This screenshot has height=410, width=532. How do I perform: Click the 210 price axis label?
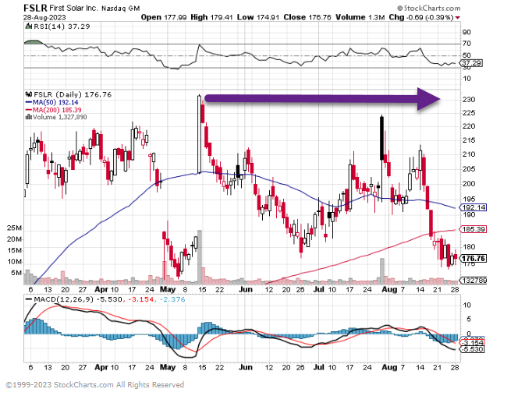[469, 154]
